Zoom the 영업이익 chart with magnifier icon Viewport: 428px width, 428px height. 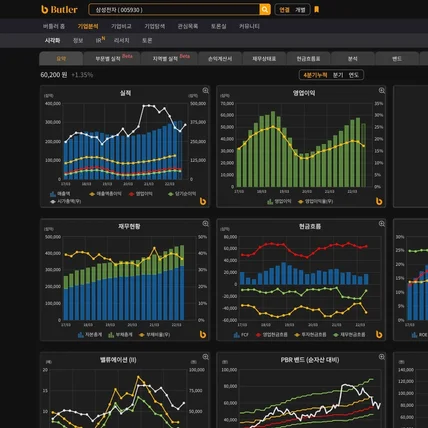pyautogui.click(x=382, y=91)
